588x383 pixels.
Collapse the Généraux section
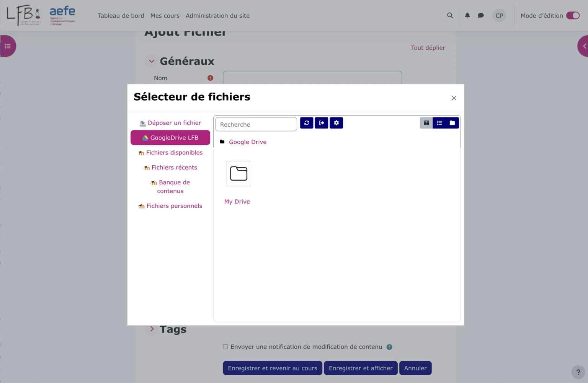(151, 61)
